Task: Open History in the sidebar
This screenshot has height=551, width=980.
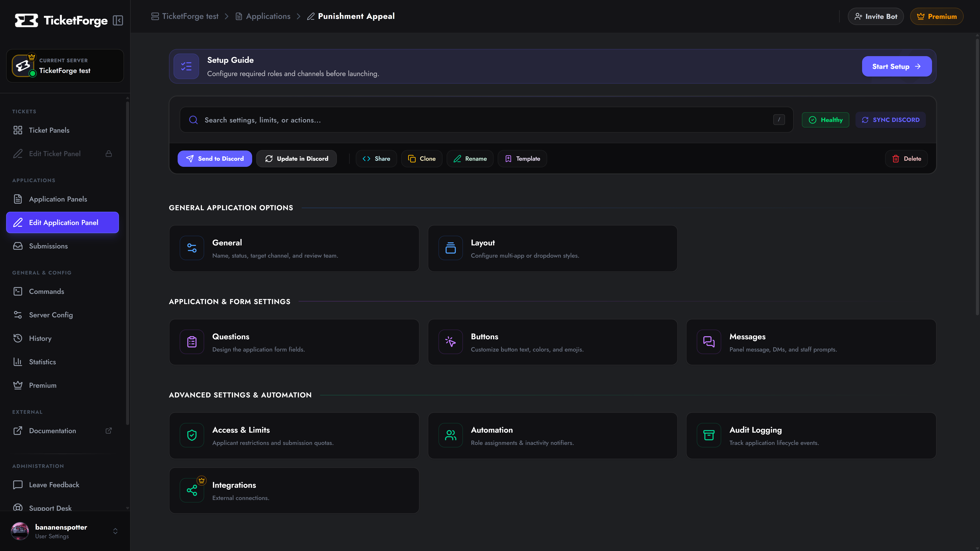Action: click(x=62, y=338)
